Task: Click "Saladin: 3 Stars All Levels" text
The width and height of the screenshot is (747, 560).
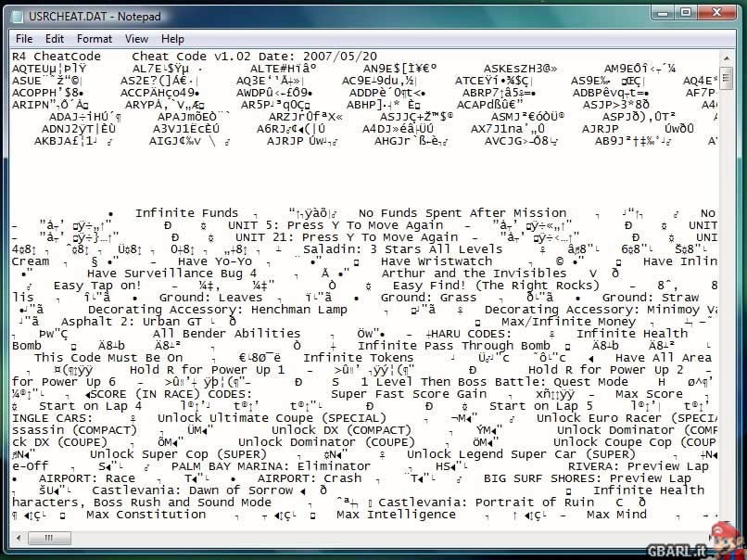Action: pyautogui.click(x=402, y=249)
